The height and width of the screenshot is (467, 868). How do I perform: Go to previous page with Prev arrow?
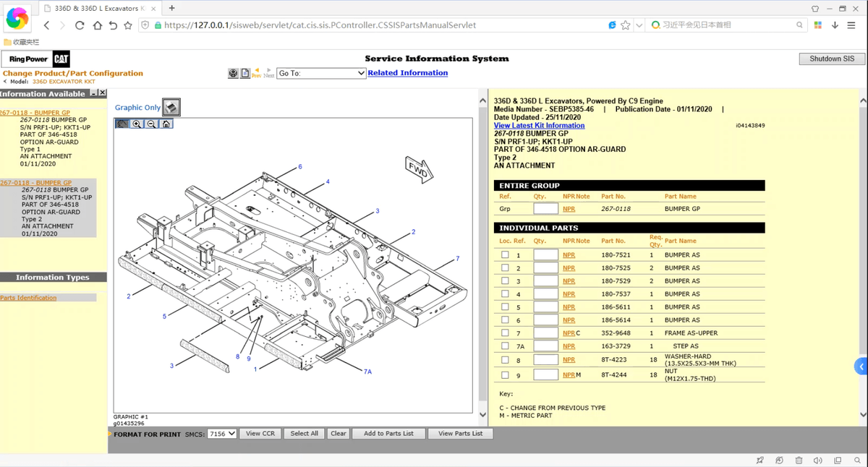(x=256, y=73)
